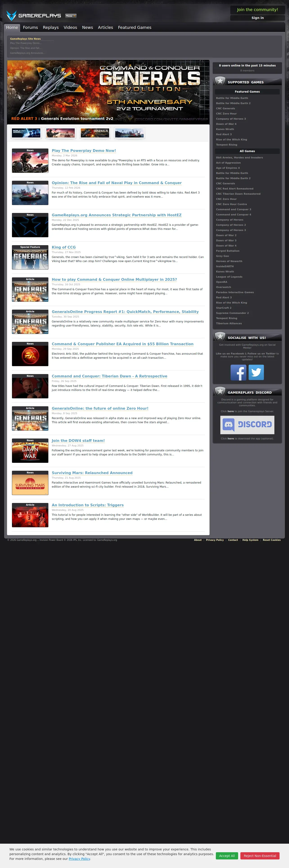Open the Generals Evolution tournament banner
The image size is (289, 868).
pos(108,92)
